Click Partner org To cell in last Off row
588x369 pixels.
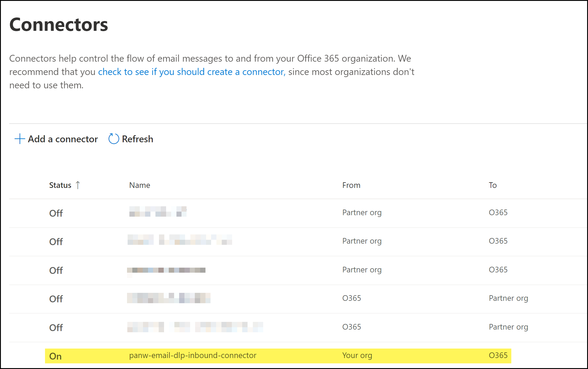click(x=508, y=327)
